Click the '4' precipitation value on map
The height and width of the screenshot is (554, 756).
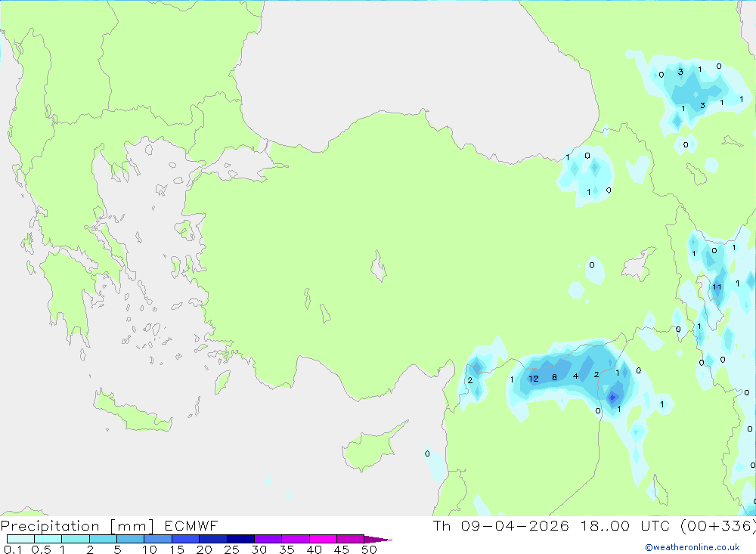[575, 376]
